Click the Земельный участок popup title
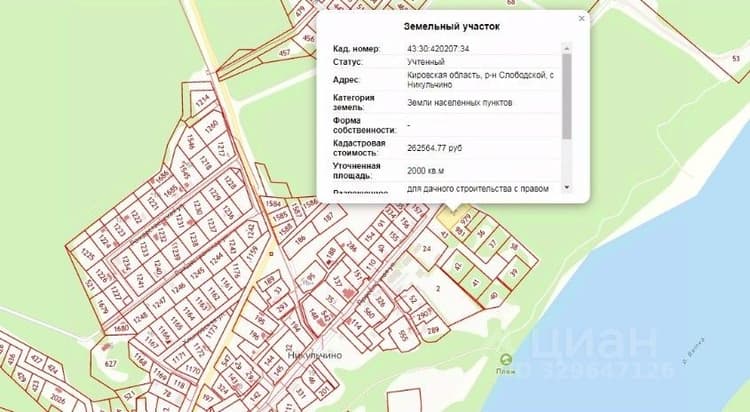The image size is (750, 412). [x=452, y=26]
